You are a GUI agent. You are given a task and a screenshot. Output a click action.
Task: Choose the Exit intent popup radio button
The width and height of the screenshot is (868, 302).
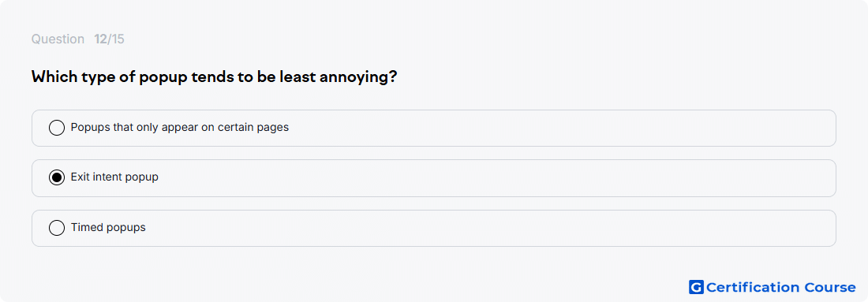(57, 177)
